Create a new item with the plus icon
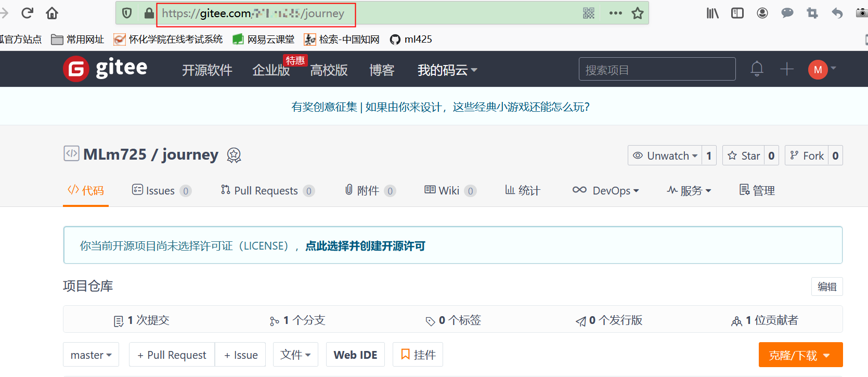This screenshot has width=868, height=377. pos(787,69)
